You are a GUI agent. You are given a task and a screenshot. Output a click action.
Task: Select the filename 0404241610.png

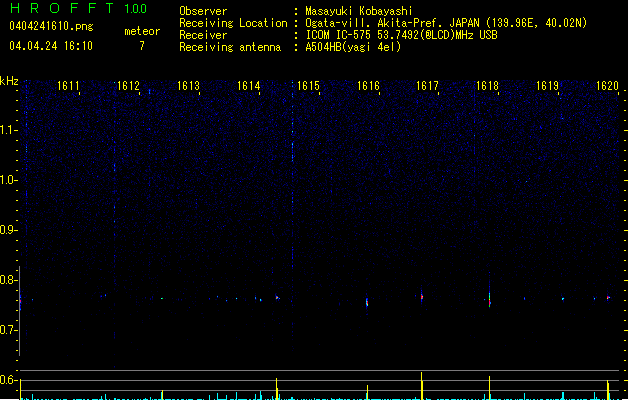(x=51, y=27)
